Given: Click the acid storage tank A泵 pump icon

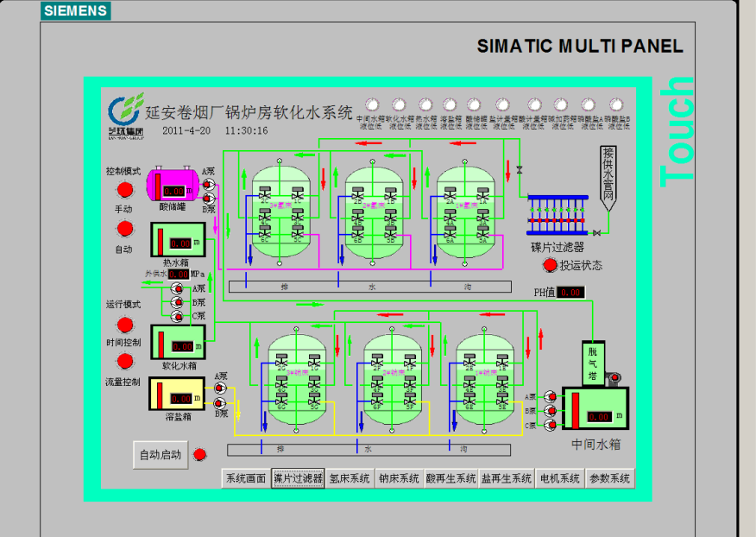Looking at the screenshot, I should pyautogui.click(x=208, y=184).
